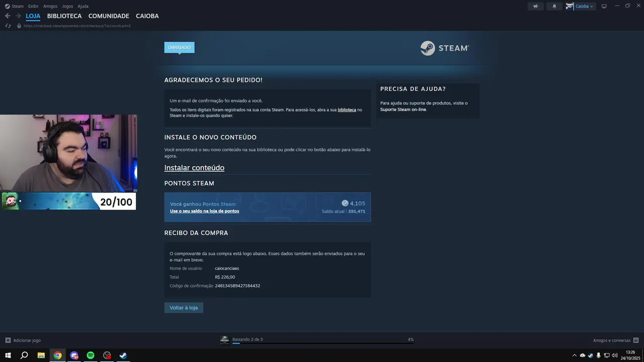The width and height of the screenshot is (644, 362).
Task: Click the downloading game thumbnail
Action: pyautogui.click(x=224, y=340)
